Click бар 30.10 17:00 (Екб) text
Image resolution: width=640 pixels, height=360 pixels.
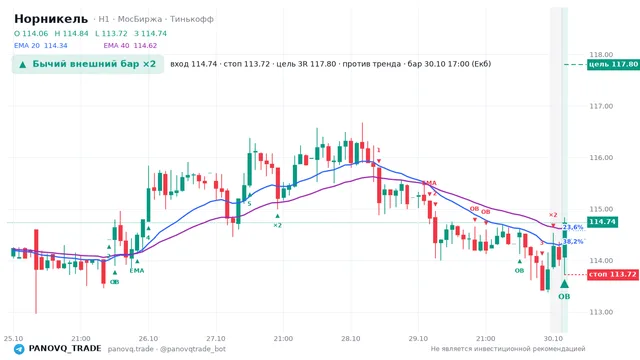pyautogui.click(x=449, y=64)
